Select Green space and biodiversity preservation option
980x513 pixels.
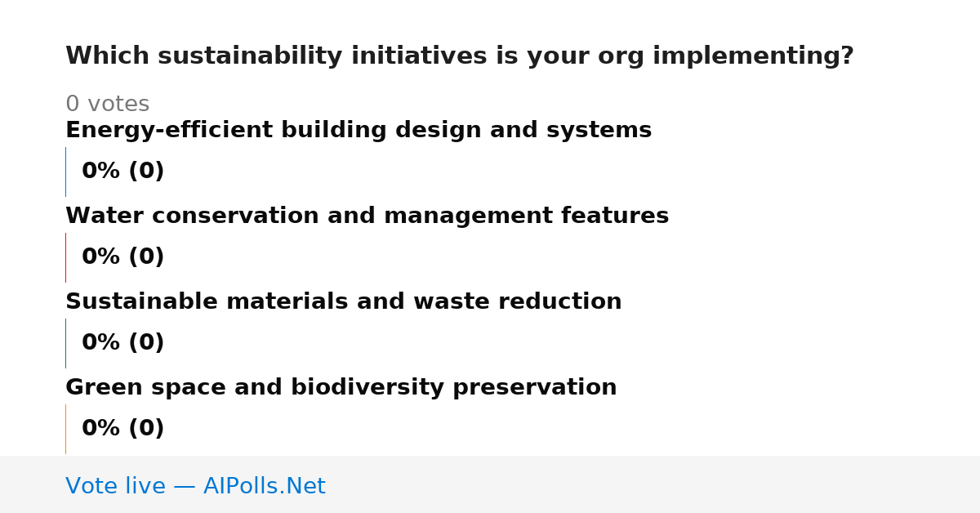tap(341, 388)
